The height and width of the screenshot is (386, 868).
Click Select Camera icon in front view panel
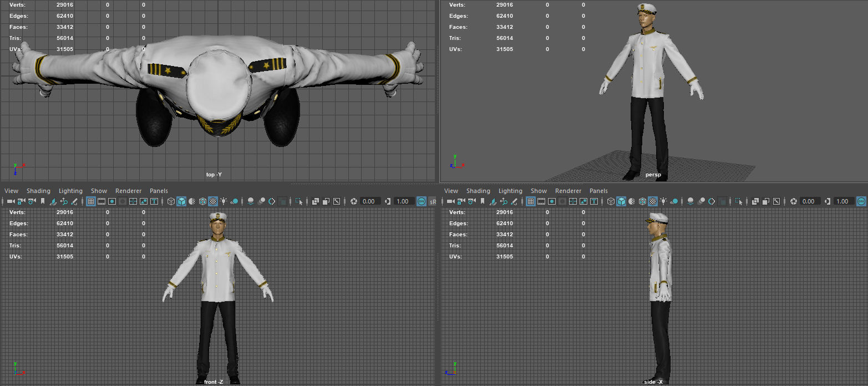click(11, 201)
